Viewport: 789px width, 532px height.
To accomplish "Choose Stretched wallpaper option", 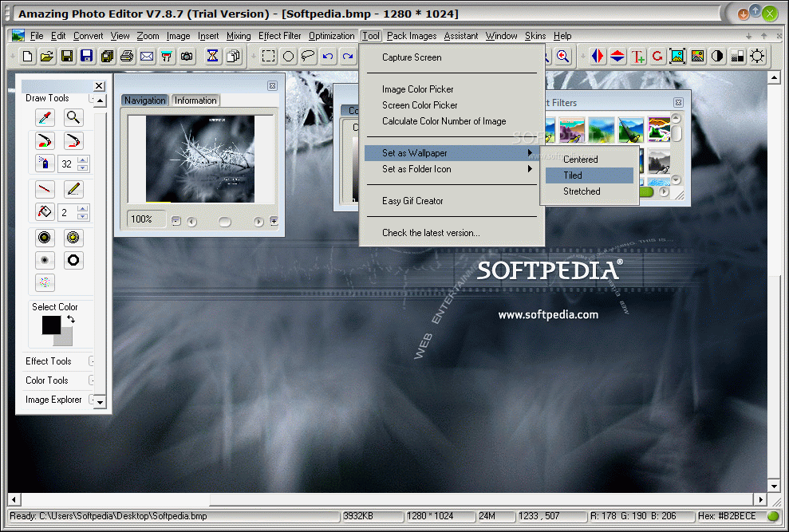I will pyautogui.click(x=590, y=191).
